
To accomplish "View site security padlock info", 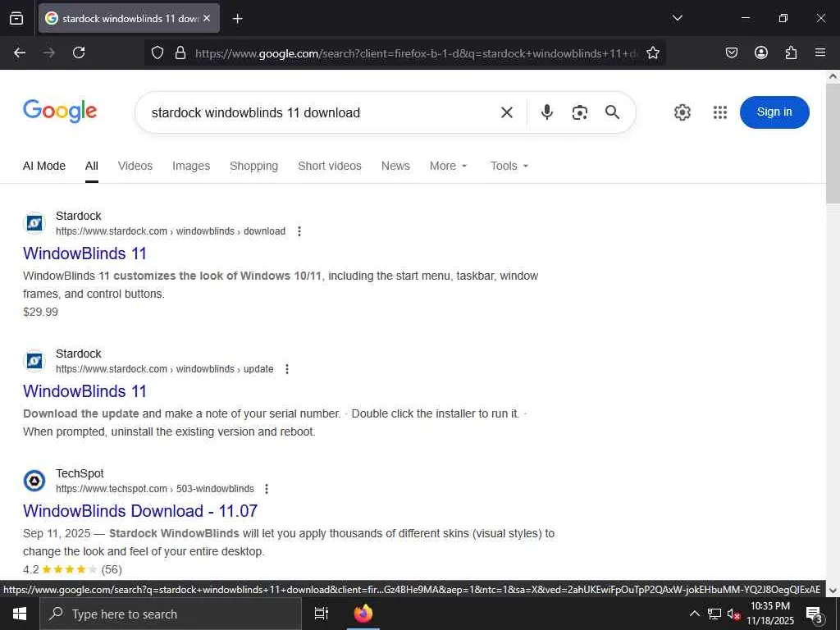I will [180, 52].
